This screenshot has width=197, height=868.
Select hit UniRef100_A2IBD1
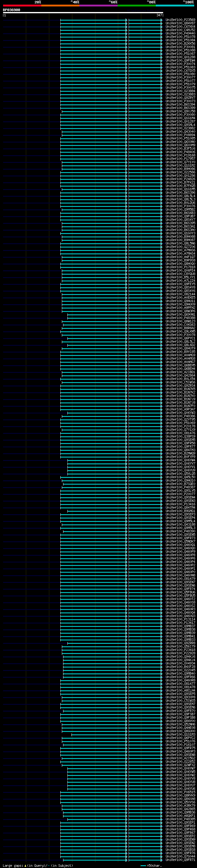(180, 372)
